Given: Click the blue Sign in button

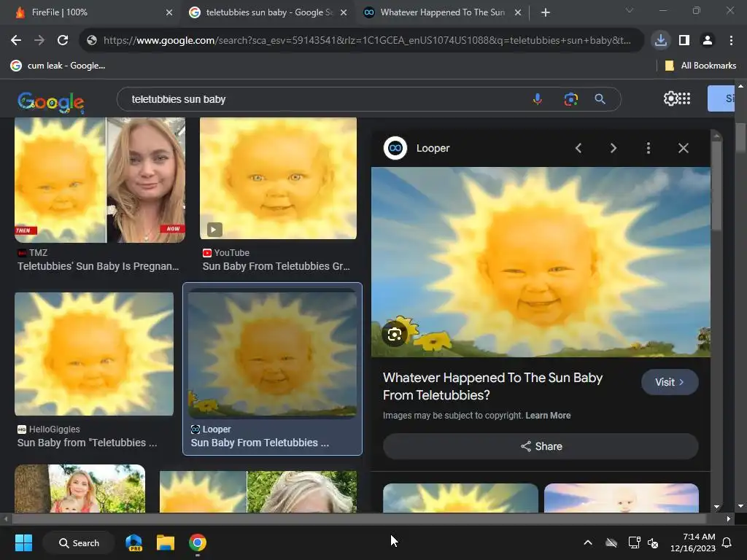Looking at the screenshot, I should (721, 98).
